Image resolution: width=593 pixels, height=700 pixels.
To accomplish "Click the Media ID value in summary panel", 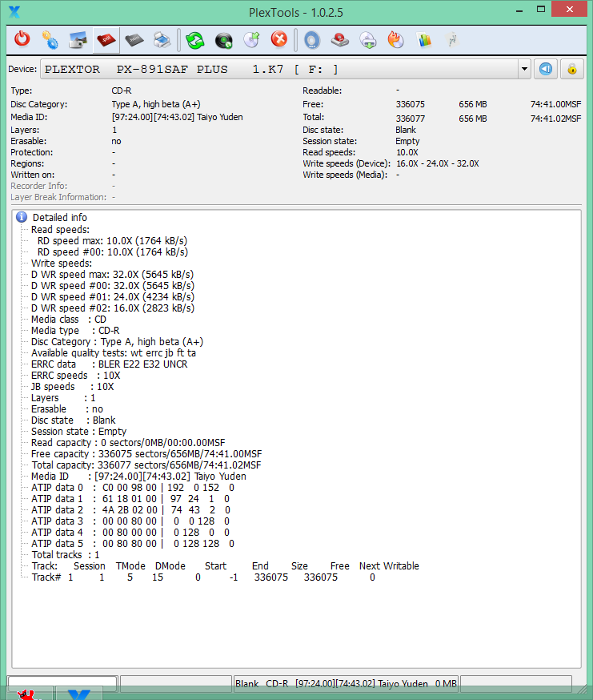I will [x=177, y=117].
